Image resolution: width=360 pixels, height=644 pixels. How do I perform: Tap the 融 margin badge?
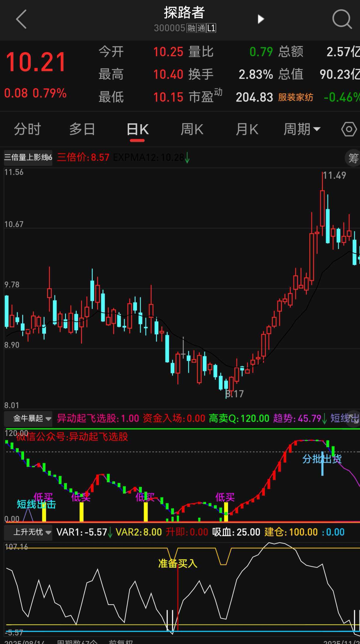191,28
